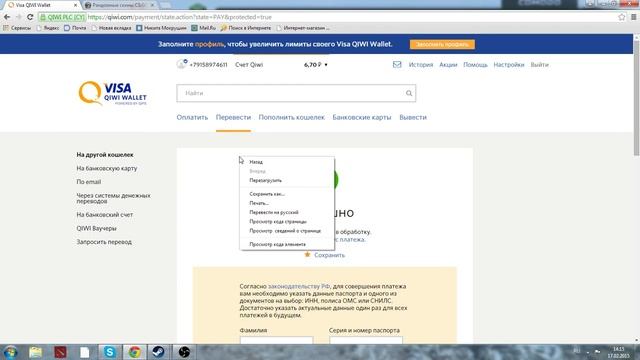Open the red Dota icon in taskbar
Viewport: 640px width, 360px height.
[60, 352]
